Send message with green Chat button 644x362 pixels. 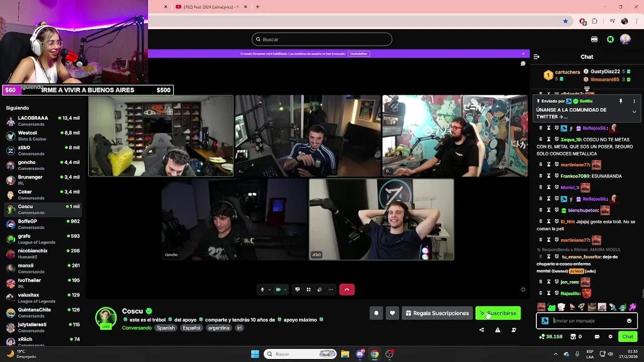[x=628, y=337]
